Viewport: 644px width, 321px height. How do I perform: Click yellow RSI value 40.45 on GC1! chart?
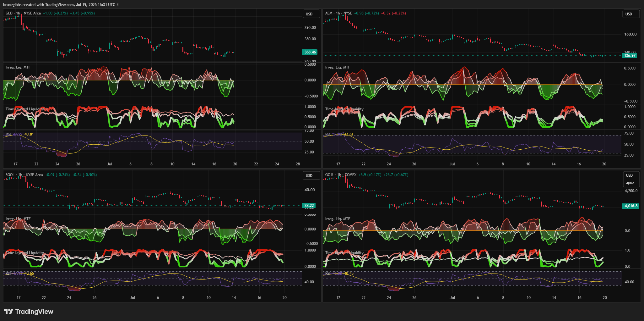coord(349,274)
